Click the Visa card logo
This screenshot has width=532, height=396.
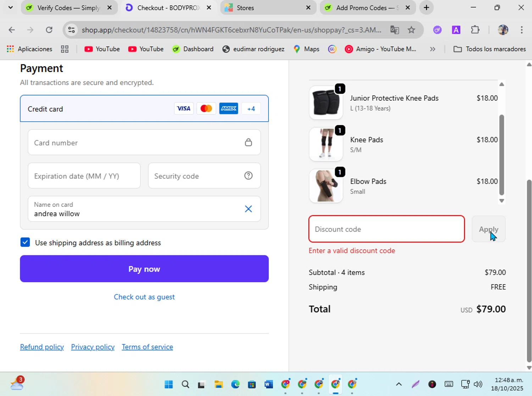click(x=184, y=108)
